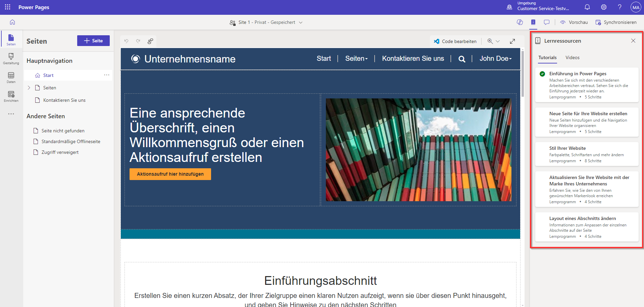Switch to the Videos tab
This screenshot has width=644, height=307.
tap(573, 57)
